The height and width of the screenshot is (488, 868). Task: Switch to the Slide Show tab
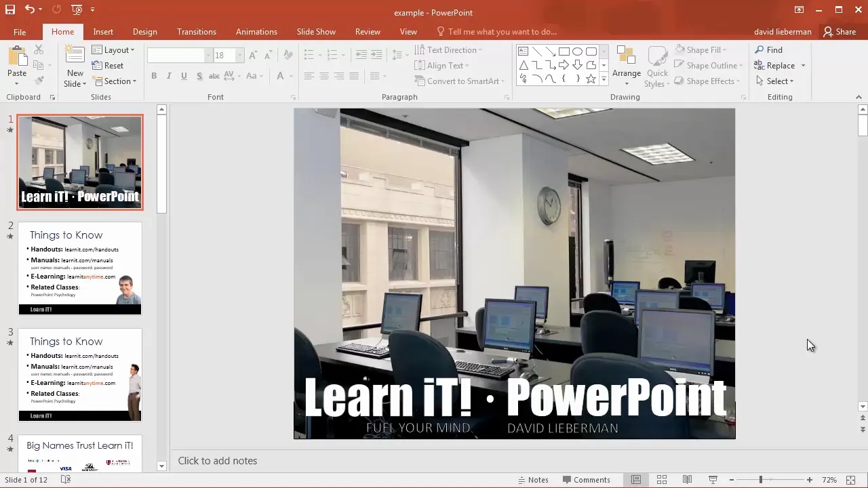(x=316, y=32)
